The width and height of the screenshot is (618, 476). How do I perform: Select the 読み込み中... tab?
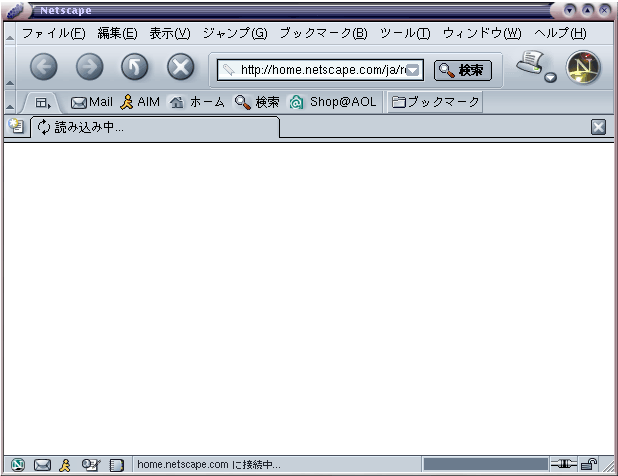[x=155, y=127]
